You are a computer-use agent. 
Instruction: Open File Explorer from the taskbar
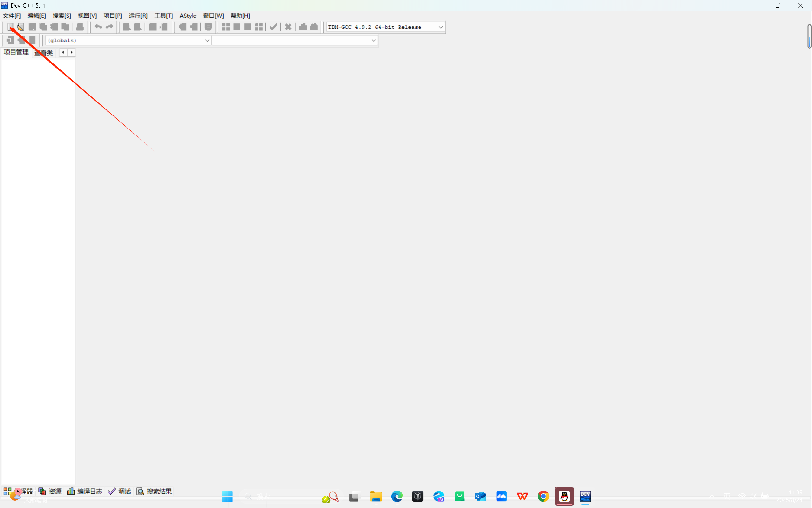coord(376,496)
